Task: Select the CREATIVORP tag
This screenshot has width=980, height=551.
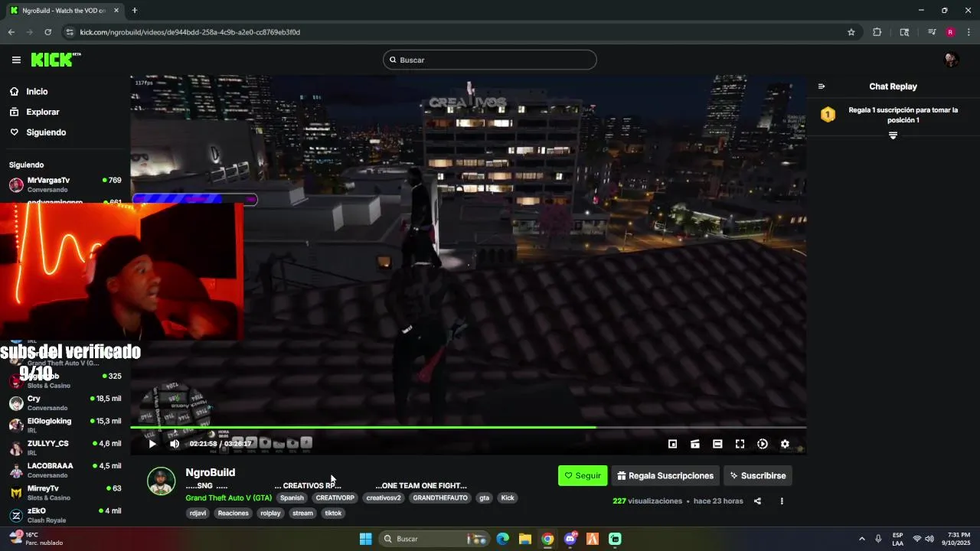Action: pos(335,497)
